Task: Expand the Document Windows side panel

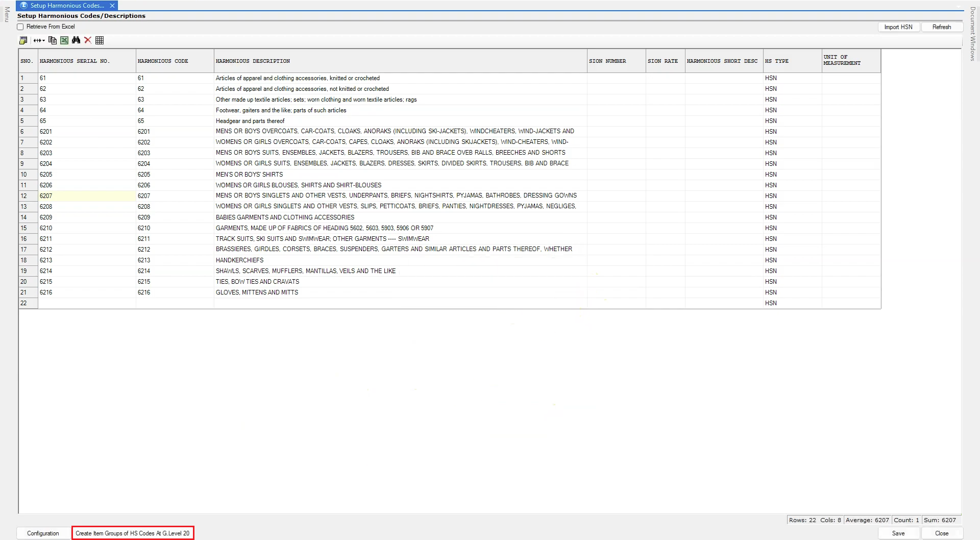Action: (x=973, y=33)
